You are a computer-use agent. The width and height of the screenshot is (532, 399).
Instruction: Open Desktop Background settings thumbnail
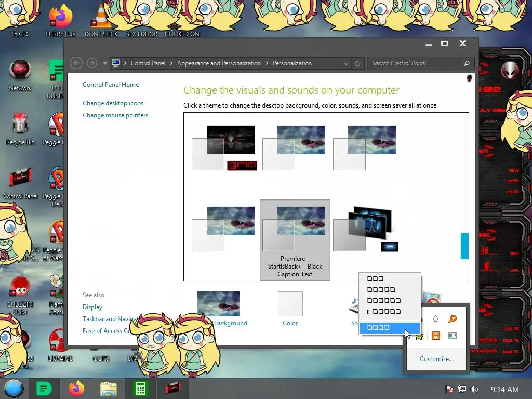[x=219, y=304]
